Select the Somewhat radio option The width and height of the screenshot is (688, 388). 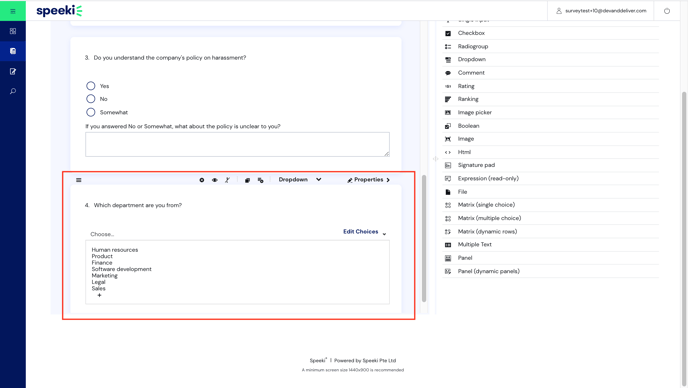tap(90, 112)
